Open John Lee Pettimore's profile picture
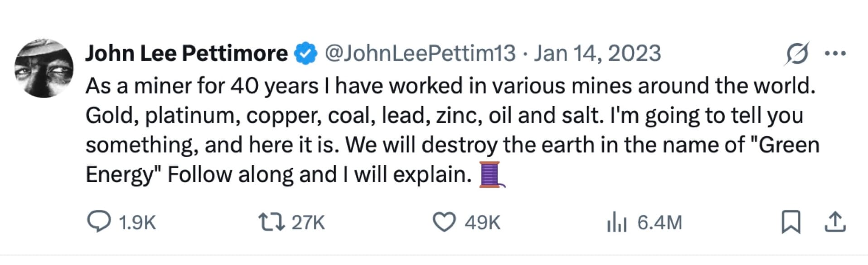Screen dimensions: 868x265 tap(44, 68)
